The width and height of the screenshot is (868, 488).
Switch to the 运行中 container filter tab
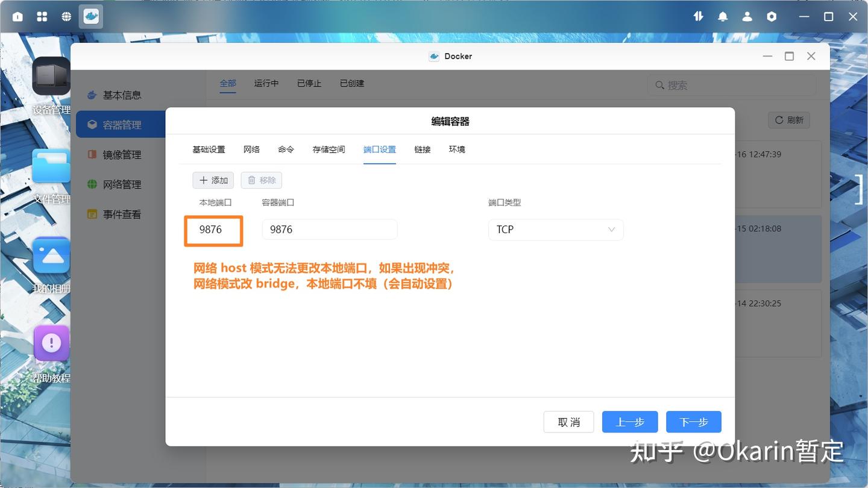click(x=266, y=83)
